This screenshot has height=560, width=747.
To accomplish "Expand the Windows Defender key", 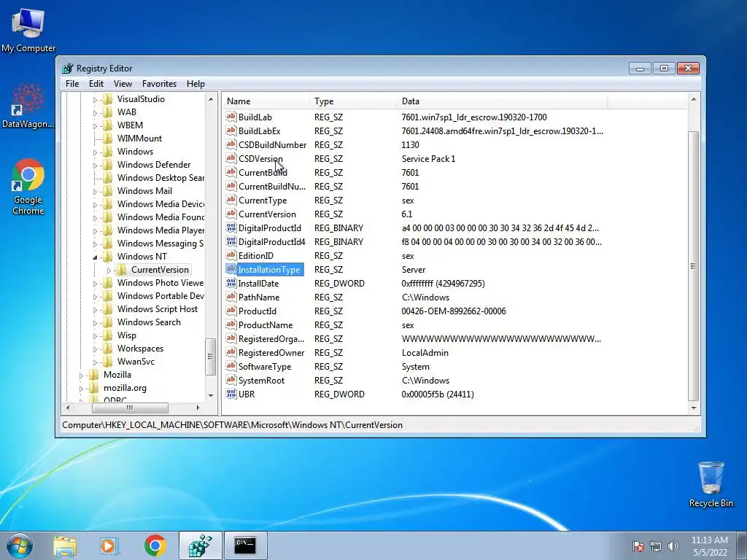I will point(95,166).
